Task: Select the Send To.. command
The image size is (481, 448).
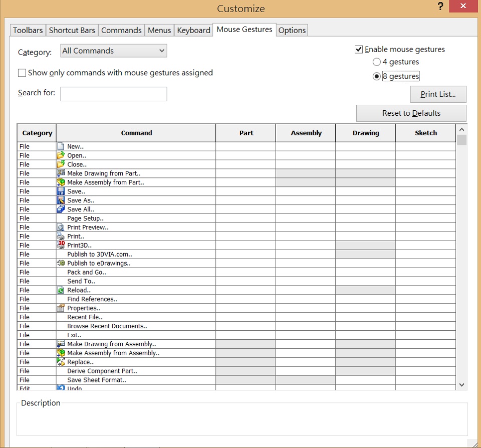Action: (236, 281)
